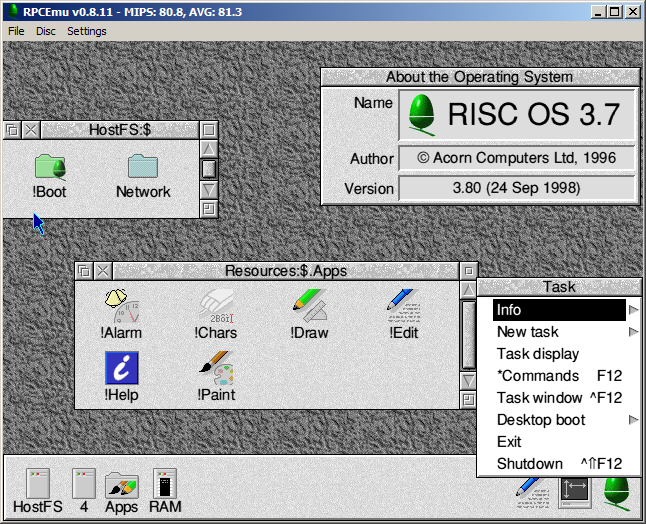Launch the !Draw application

pyautogui.click(x=309, y=314)
